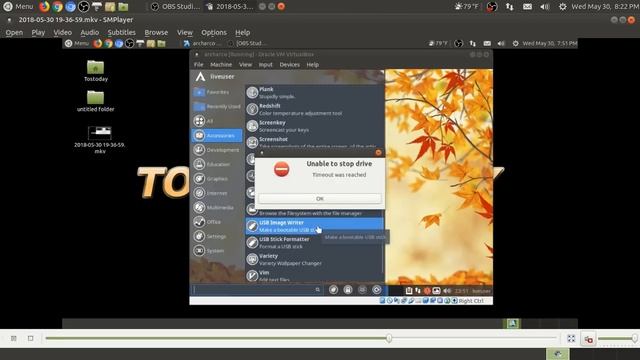The width and height of the screenshot is (640, 360).
Task: Pause playback with the SMPlayer pause button
Action: [x=14, y=338]
